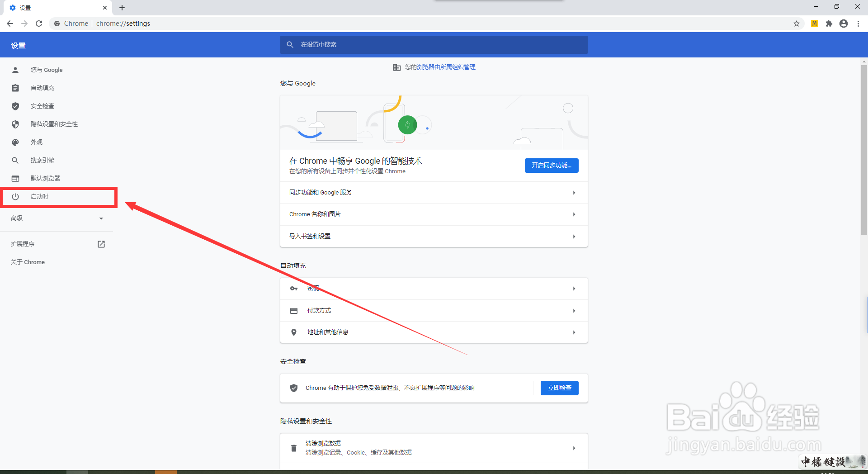Click the 导入书签和设置 text
The image size is (868, 474).
[x=310, y=237]
